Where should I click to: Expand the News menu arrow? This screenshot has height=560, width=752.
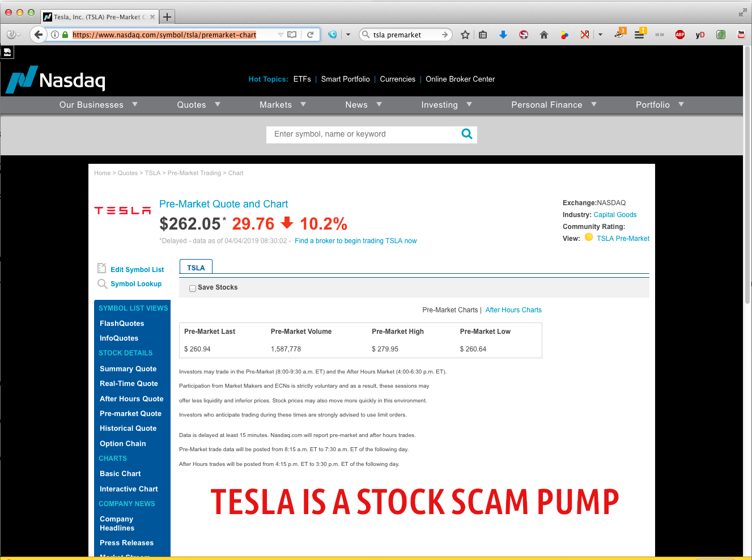[379, 104]
